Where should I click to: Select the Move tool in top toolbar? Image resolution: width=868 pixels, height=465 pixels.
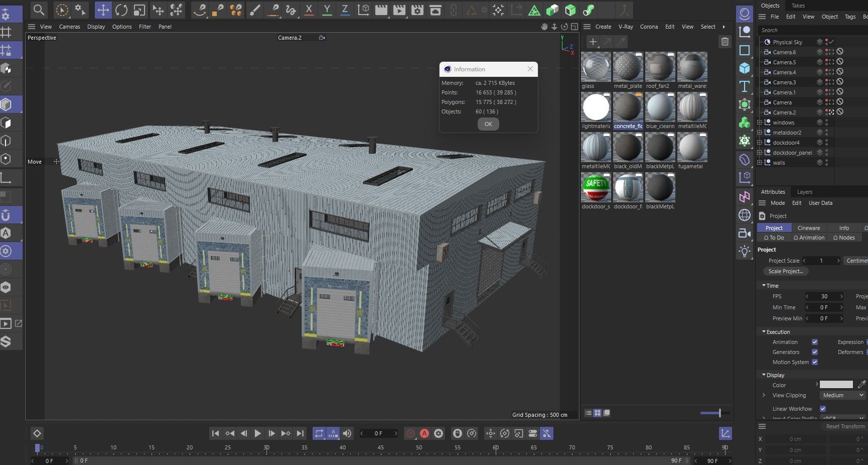point(103,10)
